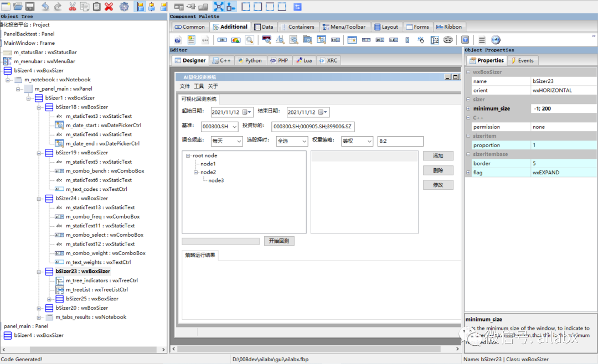Expand the flag property row
598x364 pixels.
point(468,173)
